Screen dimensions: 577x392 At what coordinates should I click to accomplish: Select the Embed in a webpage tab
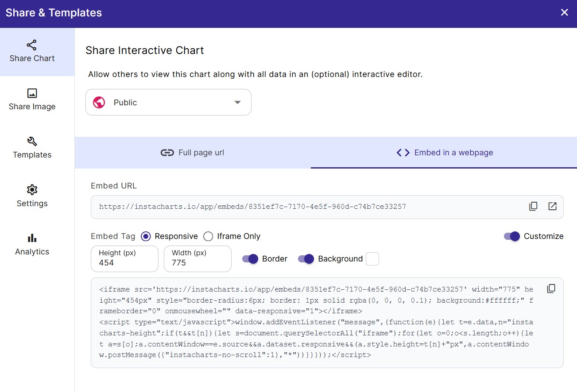pos(444,153)
